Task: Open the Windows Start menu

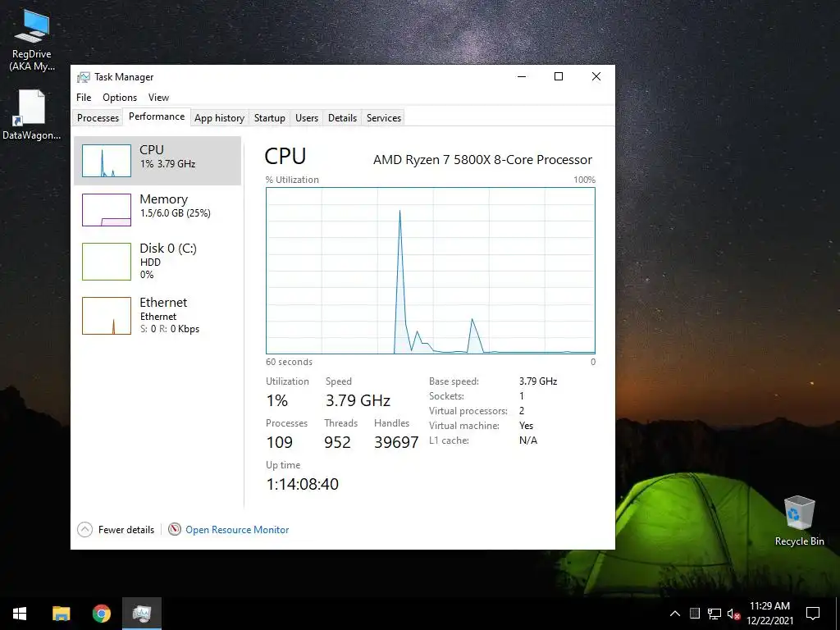Action: coord(20,614)
